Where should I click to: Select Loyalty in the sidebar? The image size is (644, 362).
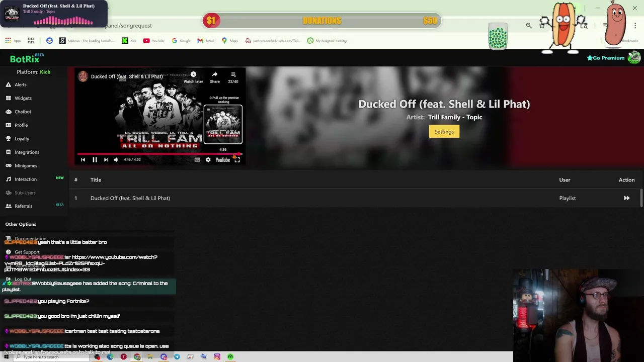(x=22, y=139)
